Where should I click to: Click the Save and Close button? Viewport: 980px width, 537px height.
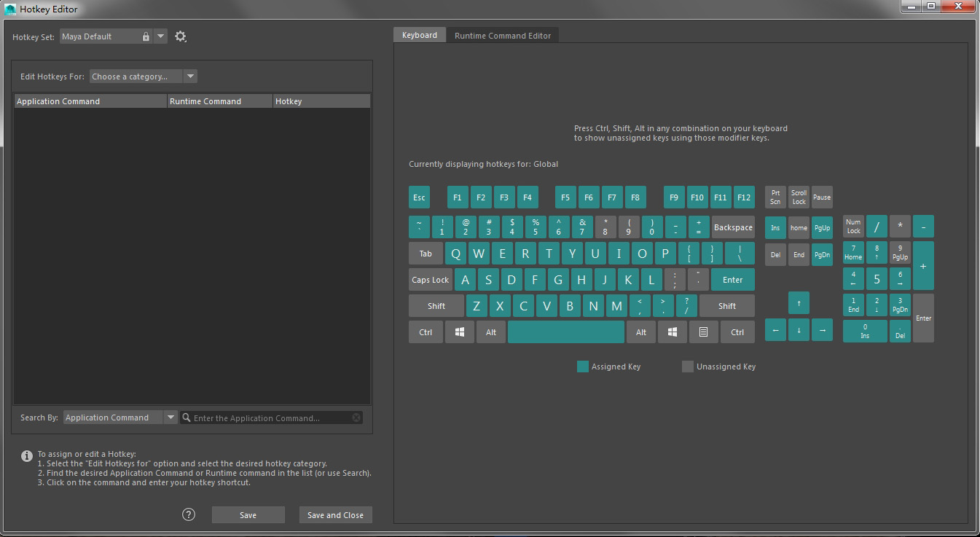coord(335,515)
